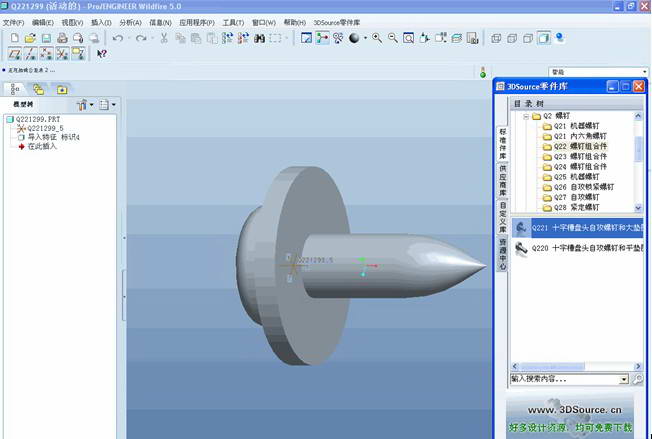Screen dimensions: 652x439
Task: Click the Zoom Out magnifier icon
Action: pyautogui.click(x=393, y=38)
